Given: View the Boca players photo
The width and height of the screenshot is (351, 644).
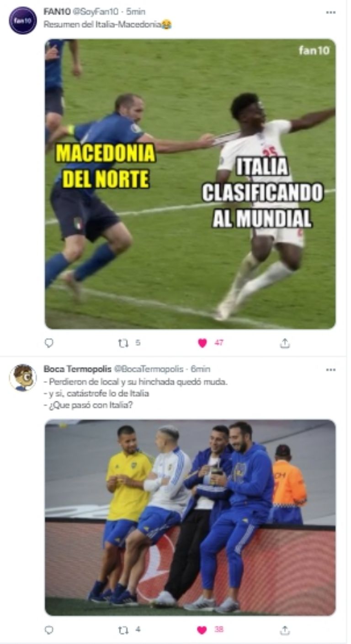Looking at the screenshot, I should [190, 518].
